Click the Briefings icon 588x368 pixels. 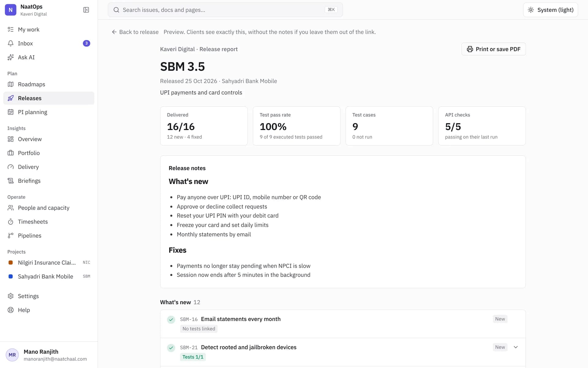(10, 181)
